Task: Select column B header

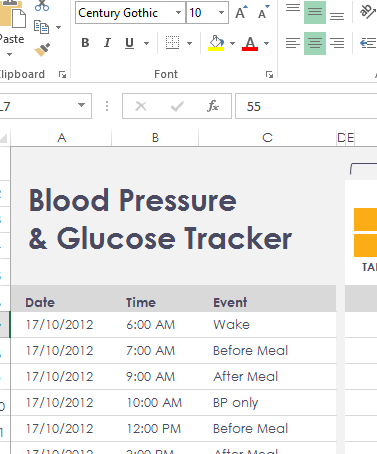Action: pyautogui.click(x=155, y=138)
